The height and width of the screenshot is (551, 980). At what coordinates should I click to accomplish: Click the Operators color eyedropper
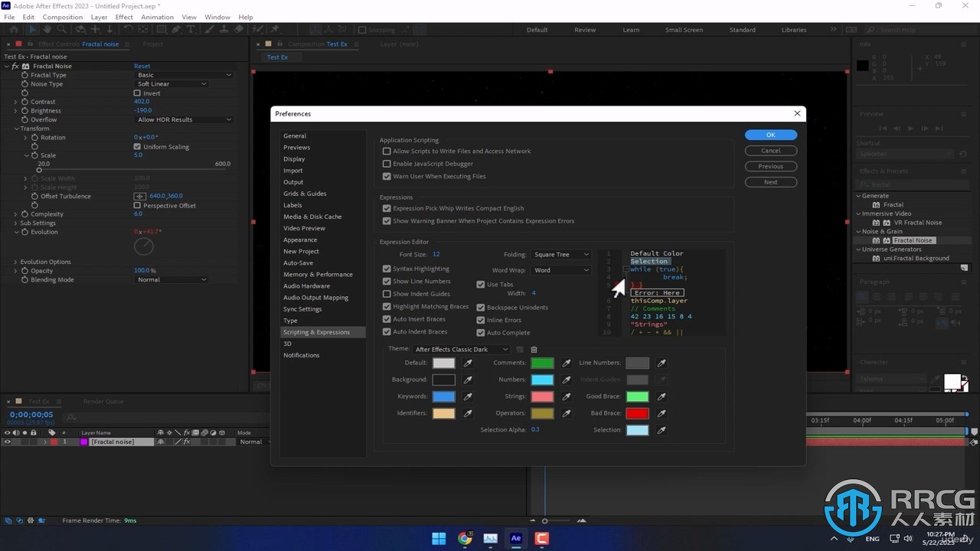pyautogui.click(x=567, y=413)
